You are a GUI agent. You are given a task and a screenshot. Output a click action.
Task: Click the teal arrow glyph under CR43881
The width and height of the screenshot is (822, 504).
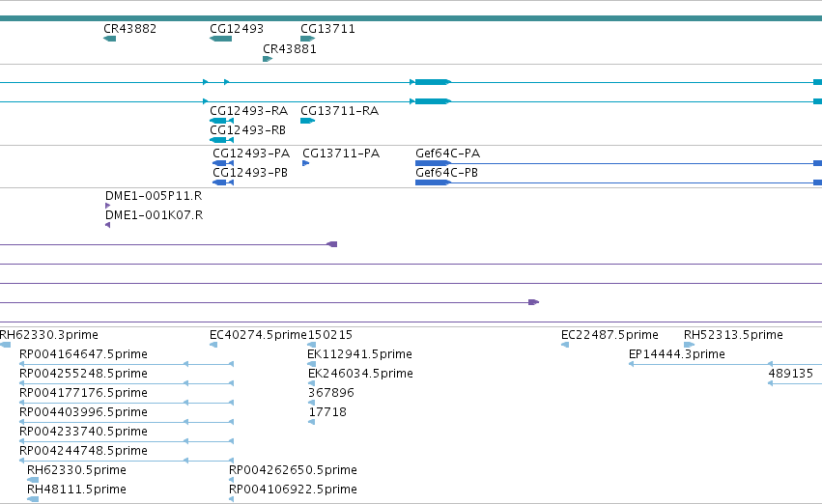pos(268,59)
